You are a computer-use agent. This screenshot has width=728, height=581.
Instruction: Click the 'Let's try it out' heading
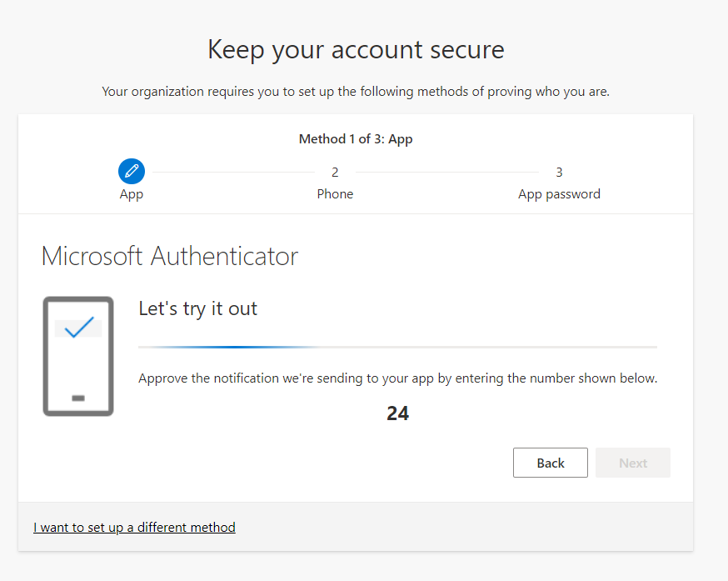click(x=198, y=308)
